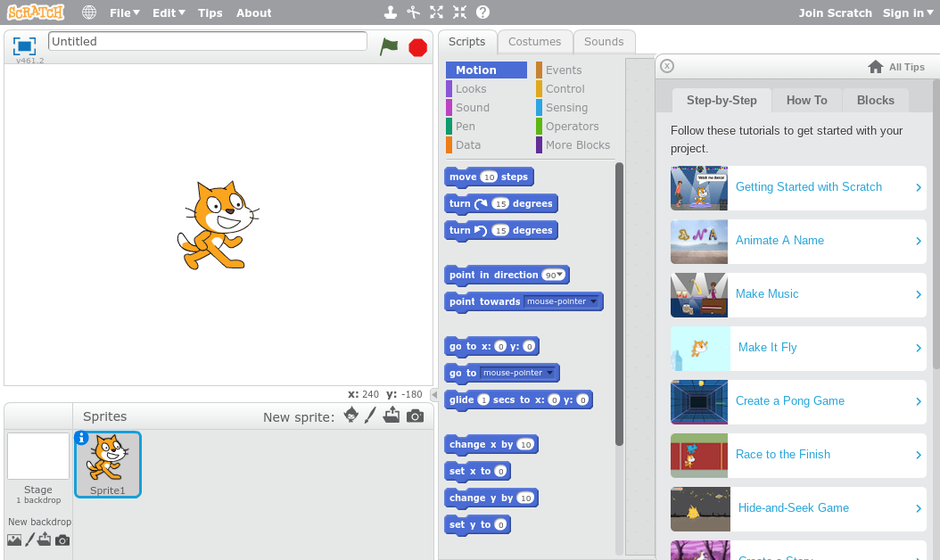
Task: Take new sprite photo from camera
Action: point(415,416)
